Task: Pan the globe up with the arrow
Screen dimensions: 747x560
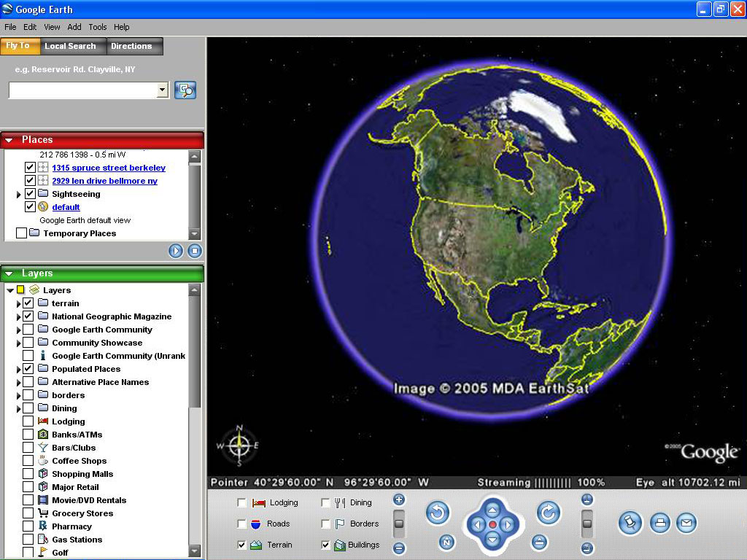Action: pos(492,510)
